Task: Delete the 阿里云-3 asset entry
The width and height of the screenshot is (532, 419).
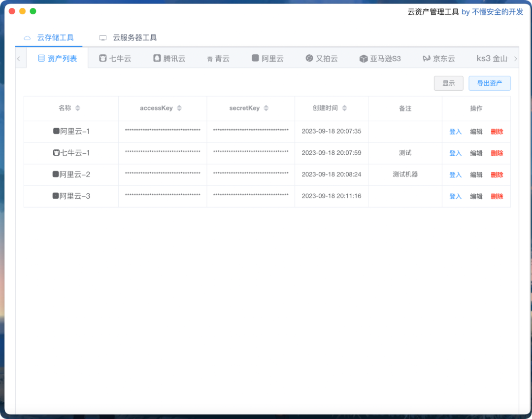Action: (497, 196)
